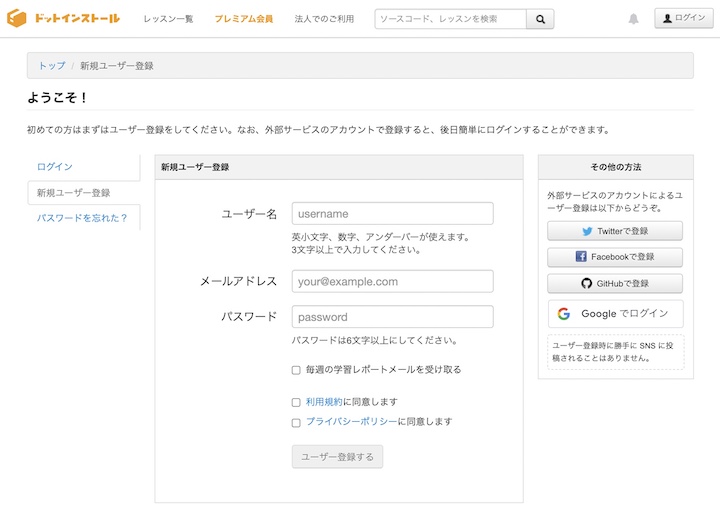Click the ログイン button in top bar
Image resolution: width=720 pixels, height=511 pixels.
pos(684,18)
